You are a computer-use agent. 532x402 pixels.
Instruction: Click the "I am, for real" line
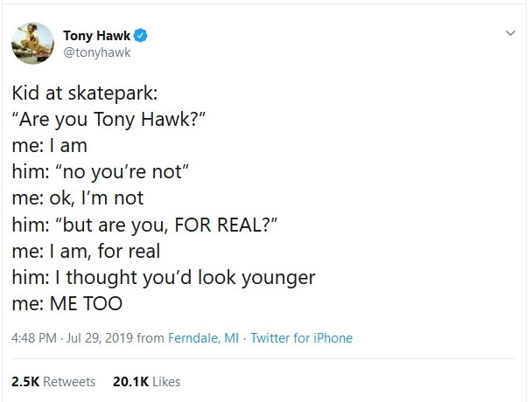click(96, 251)
